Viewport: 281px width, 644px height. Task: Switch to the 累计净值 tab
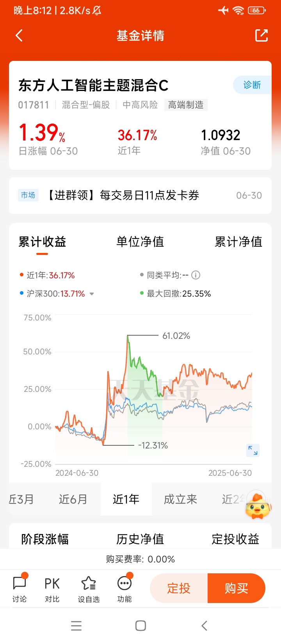238,242
